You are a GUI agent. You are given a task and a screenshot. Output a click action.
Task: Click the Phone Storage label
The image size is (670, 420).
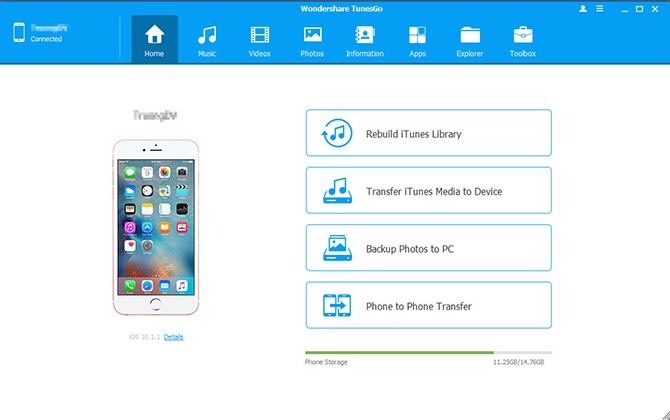coord(326,362)
